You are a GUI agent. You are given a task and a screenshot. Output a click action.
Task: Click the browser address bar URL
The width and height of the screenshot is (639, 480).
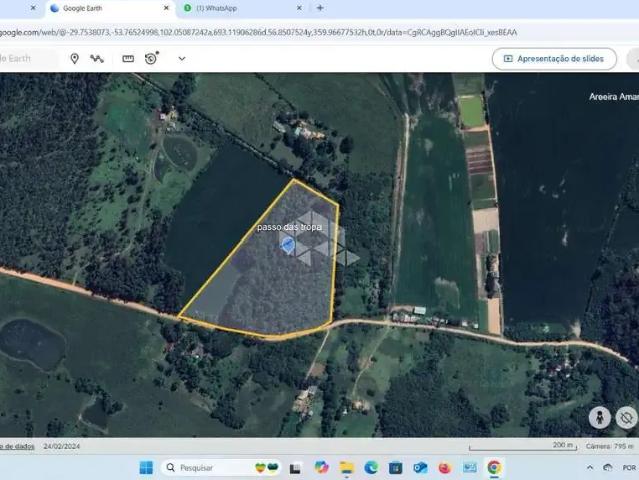click(260, 32)
